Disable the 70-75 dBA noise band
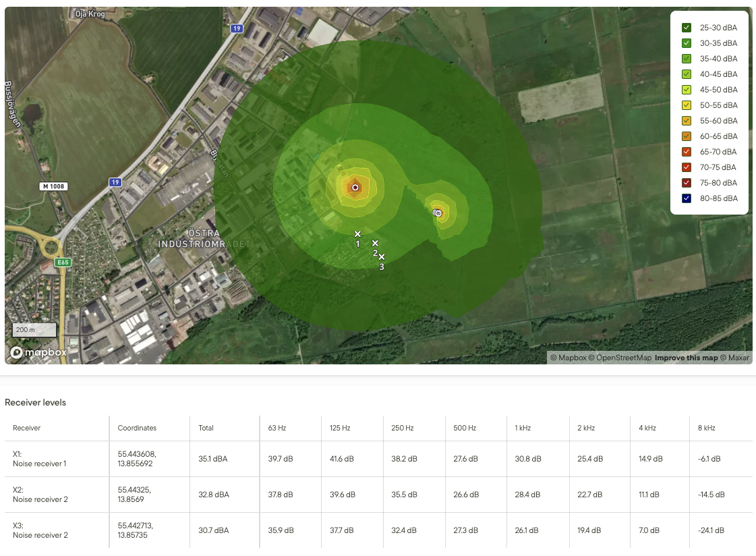Screen dimensions: 756x556 [687, 167]
